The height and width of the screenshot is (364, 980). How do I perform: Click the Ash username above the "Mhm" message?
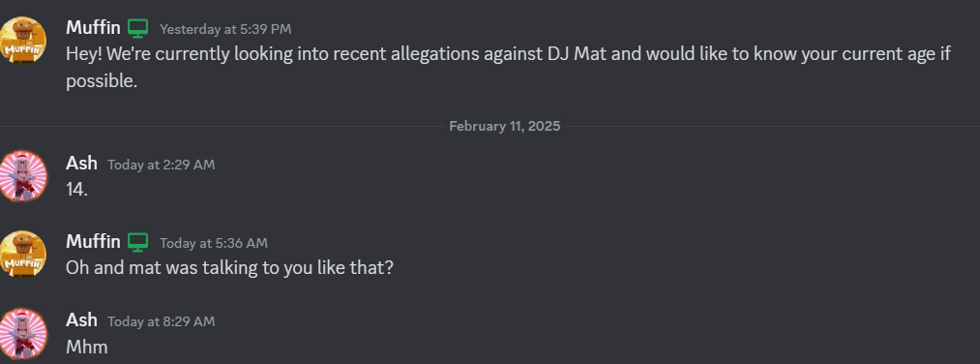(x=81, y=320)
